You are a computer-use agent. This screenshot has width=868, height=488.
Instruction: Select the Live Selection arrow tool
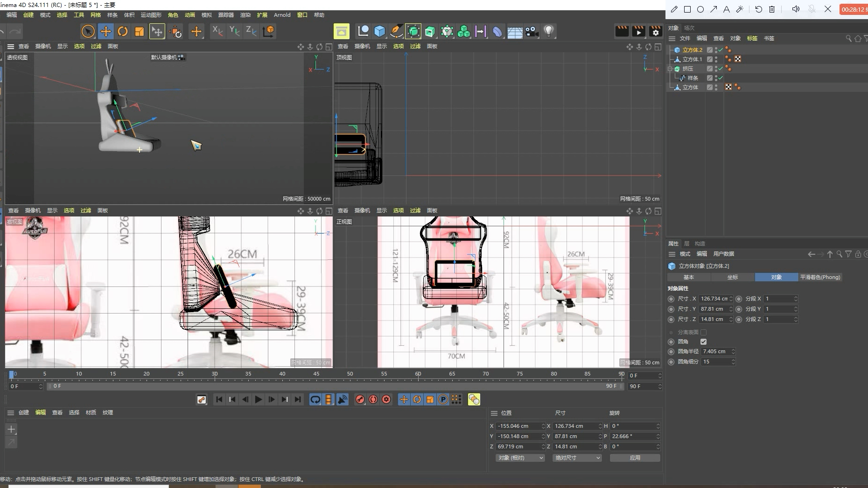click(88, 31)
